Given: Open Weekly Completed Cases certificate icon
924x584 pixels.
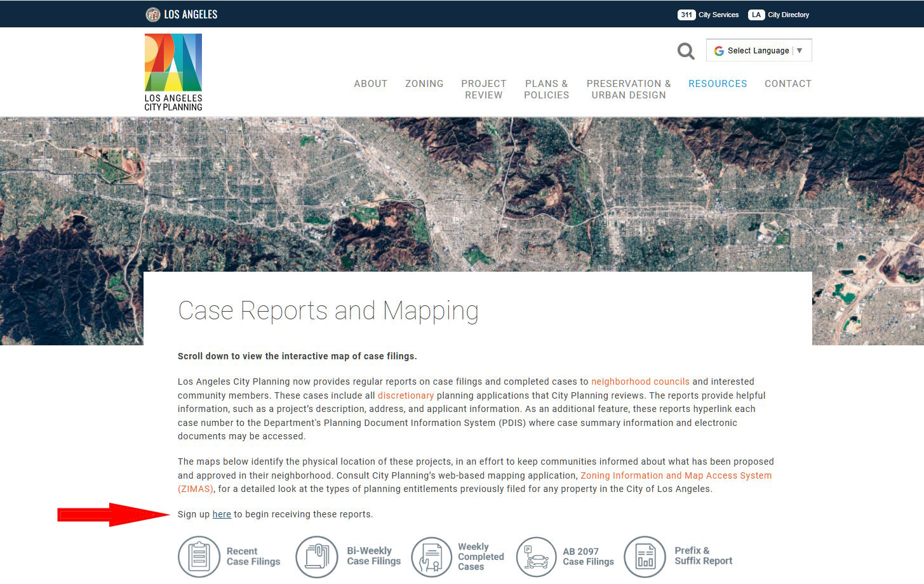Looking at the screenshot, I should [432, 557].
